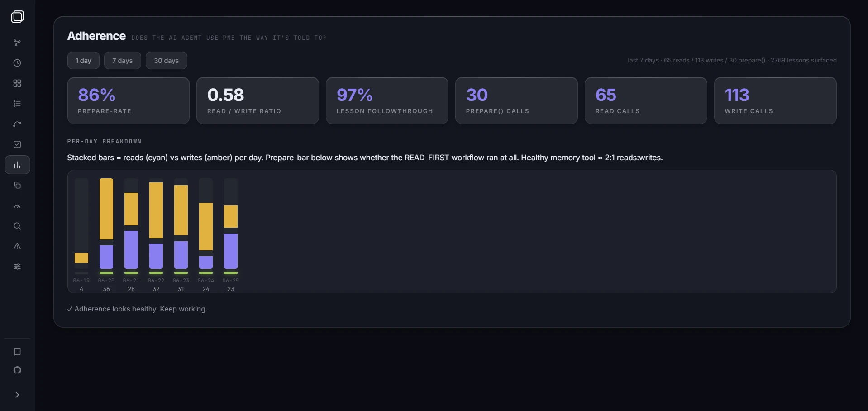The image size is (868, 411).
Task: Open the checkbox tasks sidebar icon
Action: coord(17,144)
